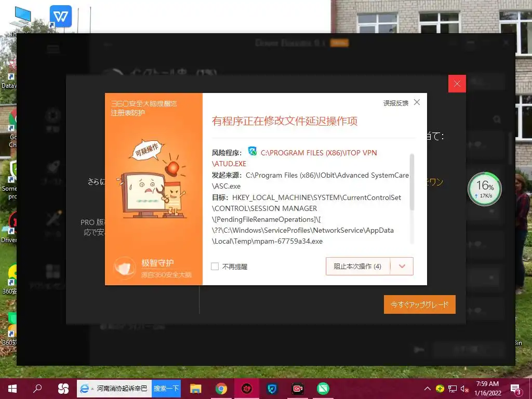
Task: Click the ITOP VPN shield icon in dialog
Action: pos(252,151)
